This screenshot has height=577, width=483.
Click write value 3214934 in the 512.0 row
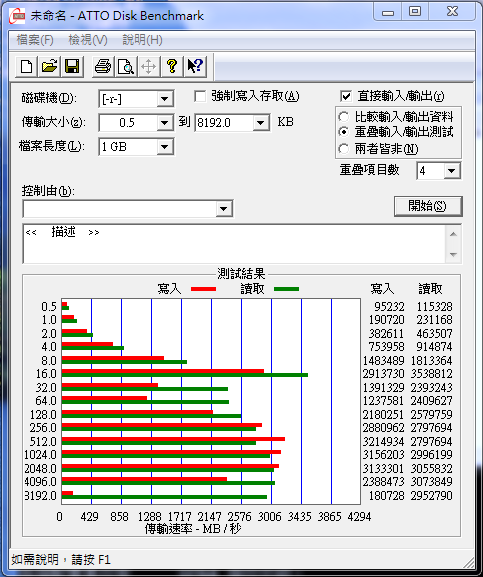[384, 441]
